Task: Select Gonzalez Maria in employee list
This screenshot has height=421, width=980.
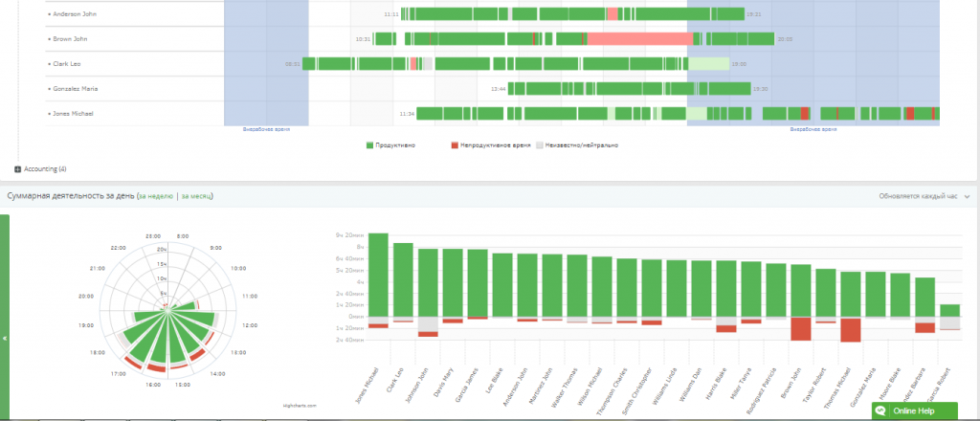Action: pyautogui.click(x=76, y=89)
